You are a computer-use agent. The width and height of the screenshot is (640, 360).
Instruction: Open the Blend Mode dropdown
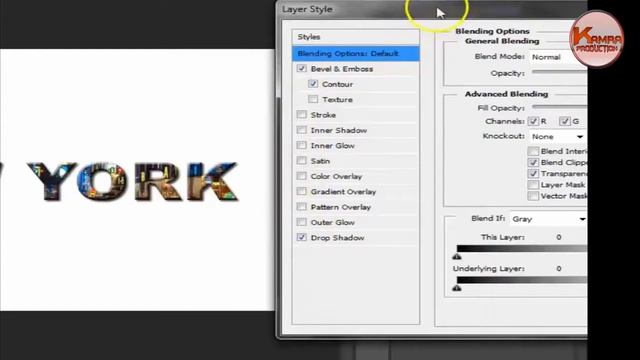click(x=558, y=57)
